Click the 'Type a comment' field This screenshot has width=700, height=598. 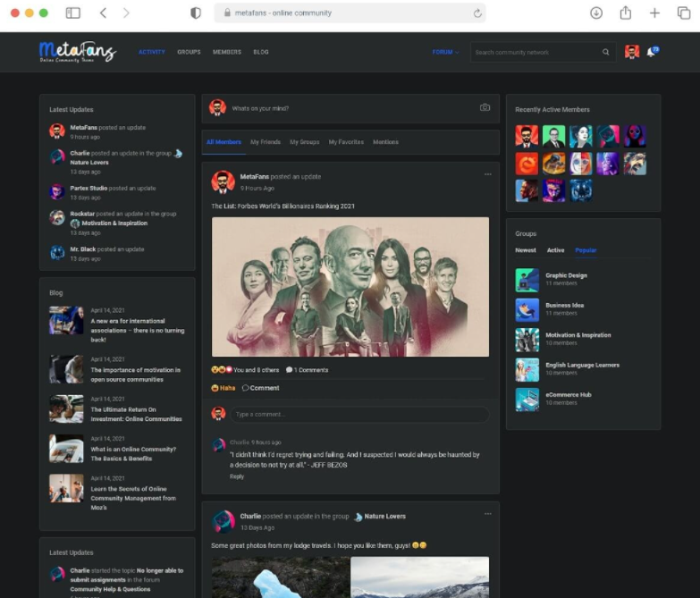[x=359, y=414]
